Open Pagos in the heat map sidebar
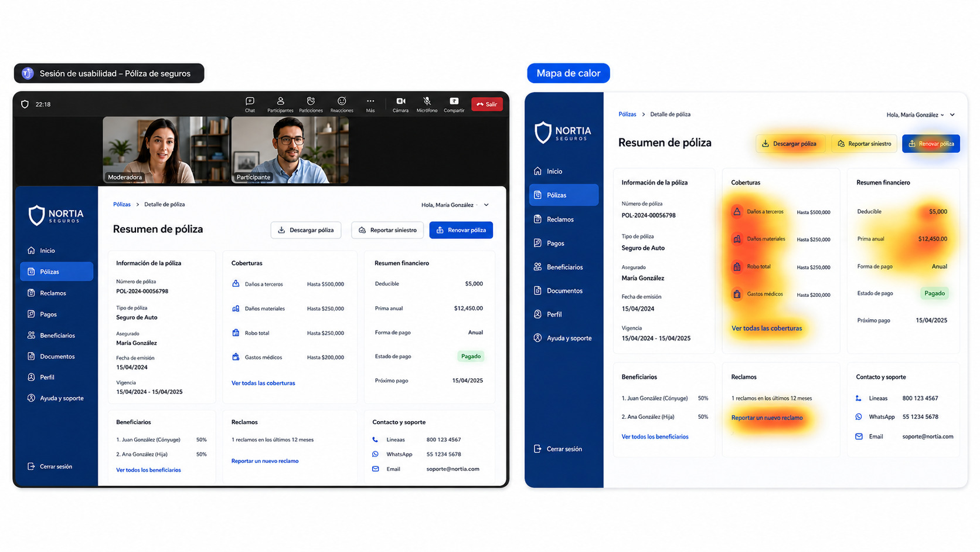This screenshot has height=552, width=980. point(564,243)
